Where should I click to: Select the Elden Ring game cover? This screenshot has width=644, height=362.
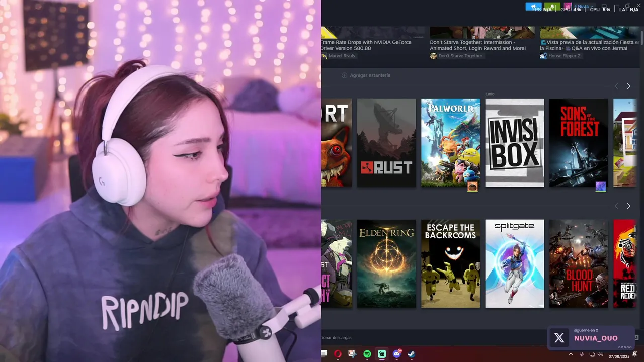click(x=386, y=263)
